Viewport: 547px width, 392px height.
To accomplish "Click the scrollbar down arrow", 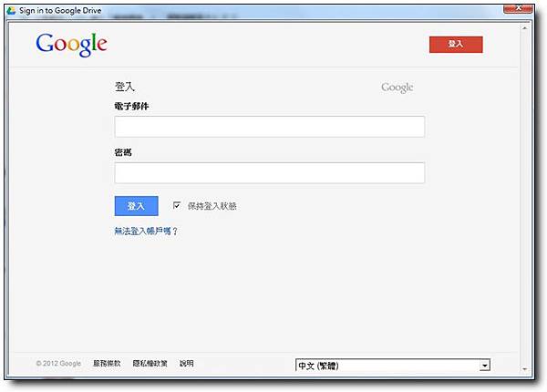I will click(x=525, y=369).
